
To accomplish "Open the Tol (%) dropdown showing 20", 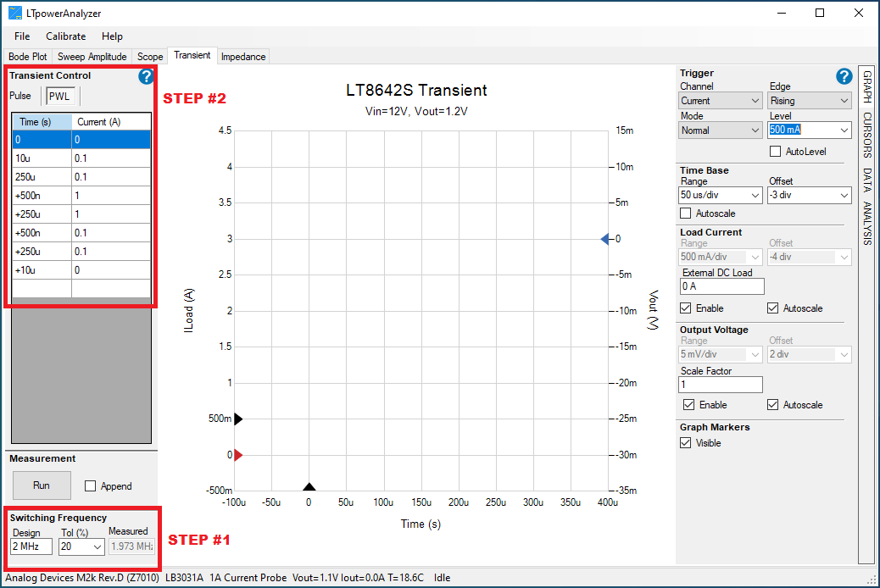I will [x=81, y=546].
